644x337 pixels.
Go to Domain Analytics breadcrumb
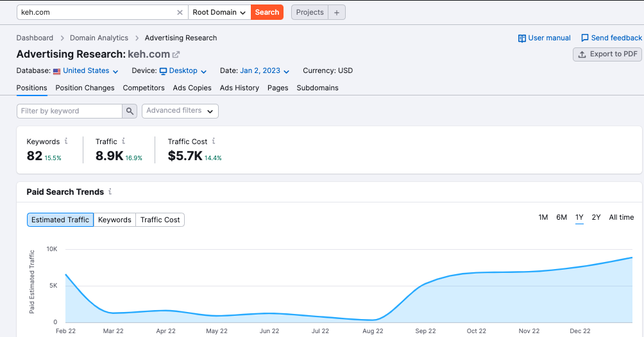point(99,38)
